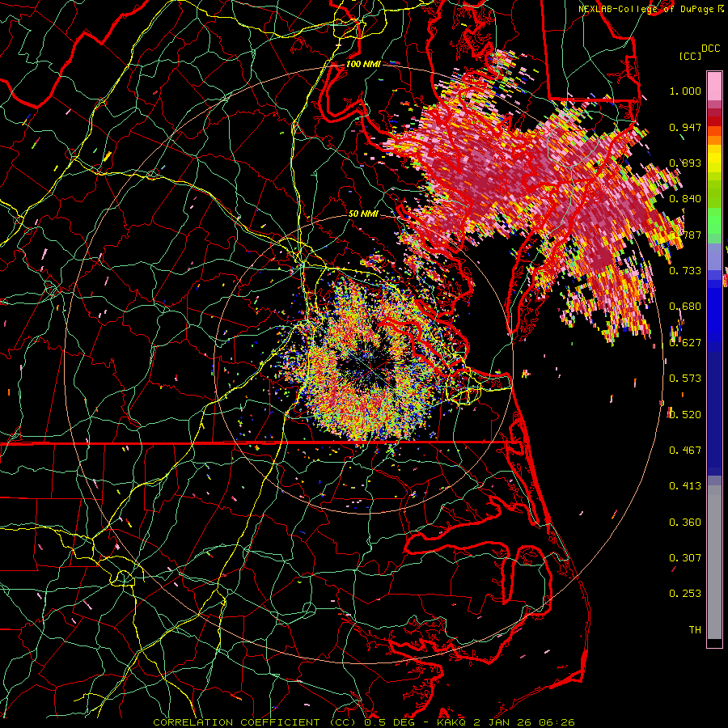This screenshot has width=728, height=728.
Task: Click the TH threshold label
Action: click(x=695, y=630)
